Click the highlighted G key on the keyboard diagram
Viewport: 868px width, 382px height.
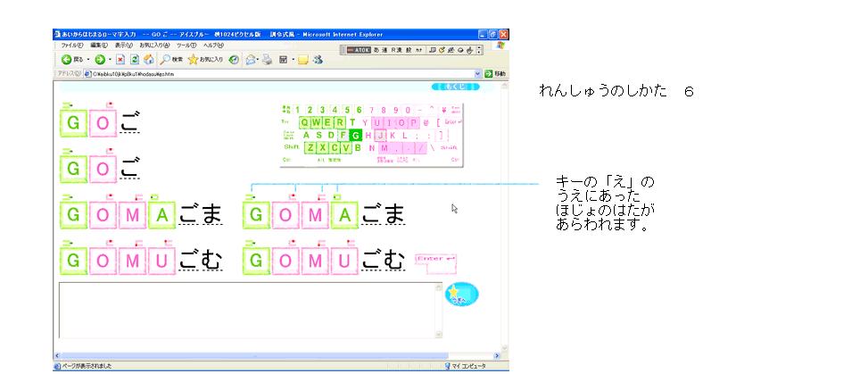click(x=356, y=135)
